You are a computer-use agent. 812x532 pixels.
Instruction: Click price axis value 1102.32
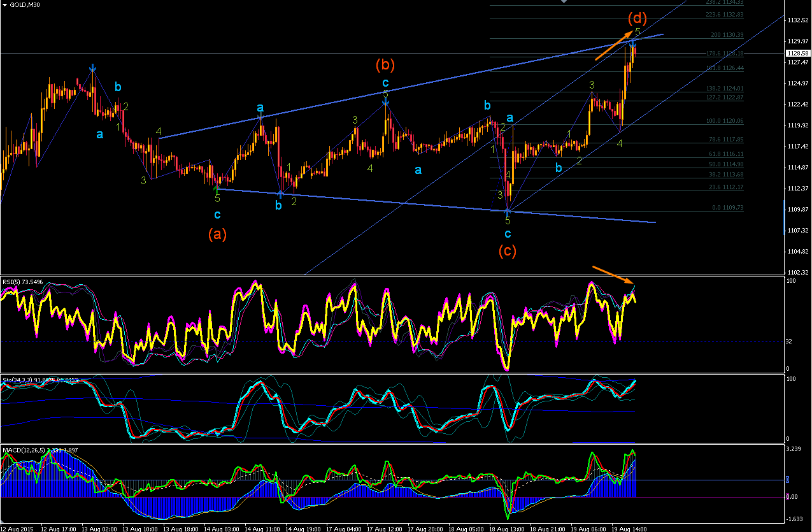point(799,273)
